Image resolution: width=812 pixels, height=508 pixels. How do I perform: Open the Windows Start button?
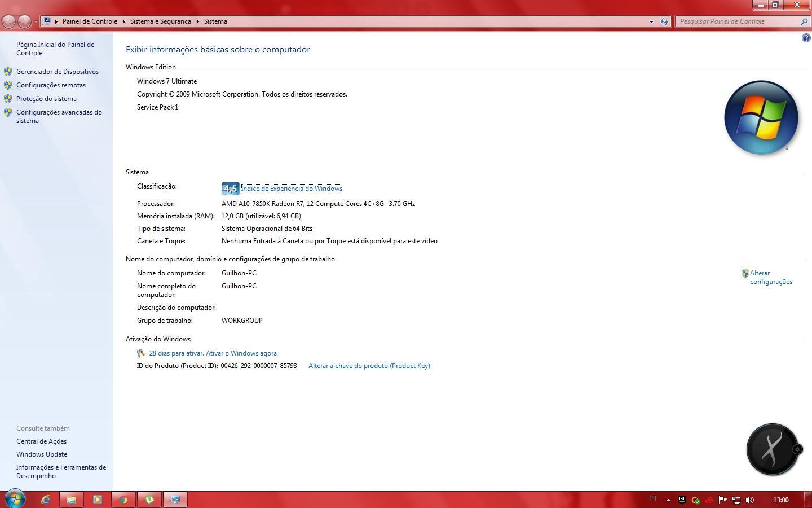click(x=15, y=500)
